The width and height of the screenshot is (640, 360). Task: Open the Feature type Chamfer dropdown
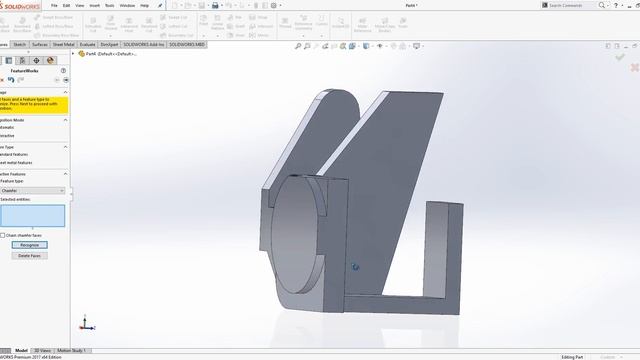pos(33,191)
